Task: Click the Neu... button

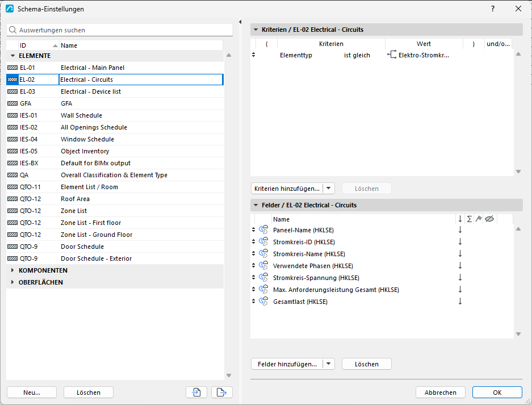Action: pos(32,392)
